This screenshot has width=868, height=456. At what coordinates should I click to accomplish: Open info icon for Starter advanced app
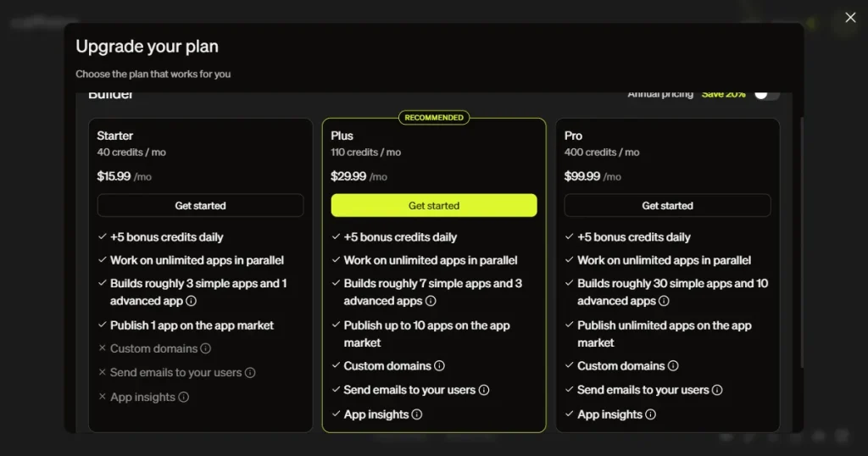[191, 301]
